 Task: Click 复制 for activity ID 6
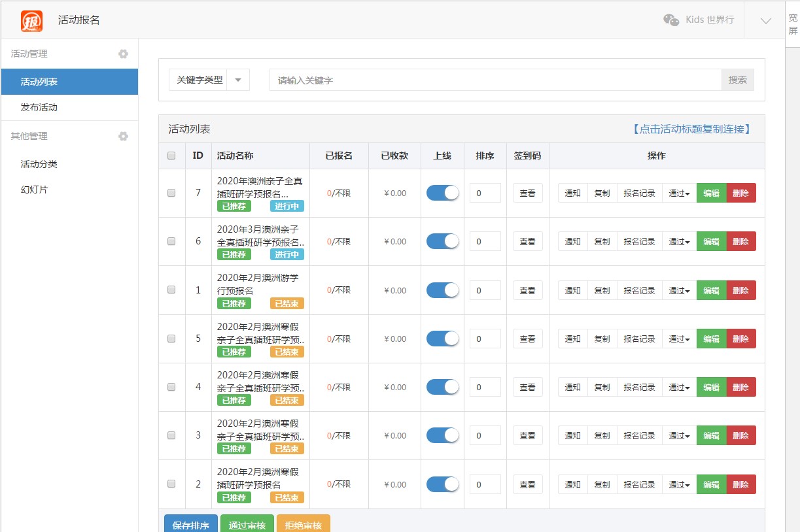click(602, 241)
